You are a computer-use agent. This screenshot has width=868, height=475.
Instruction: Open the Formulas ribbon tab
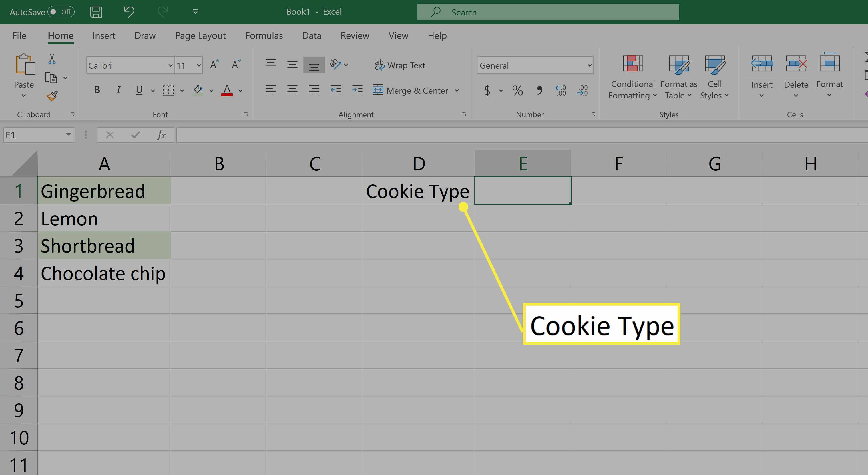click(264, 35)
